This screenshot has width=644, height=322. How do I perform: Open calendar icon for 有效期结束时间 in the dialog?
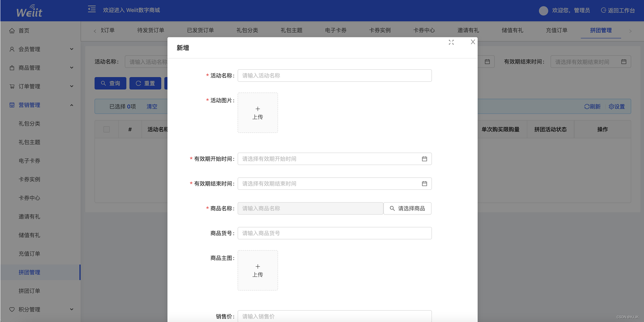click(x=424, y=184)
